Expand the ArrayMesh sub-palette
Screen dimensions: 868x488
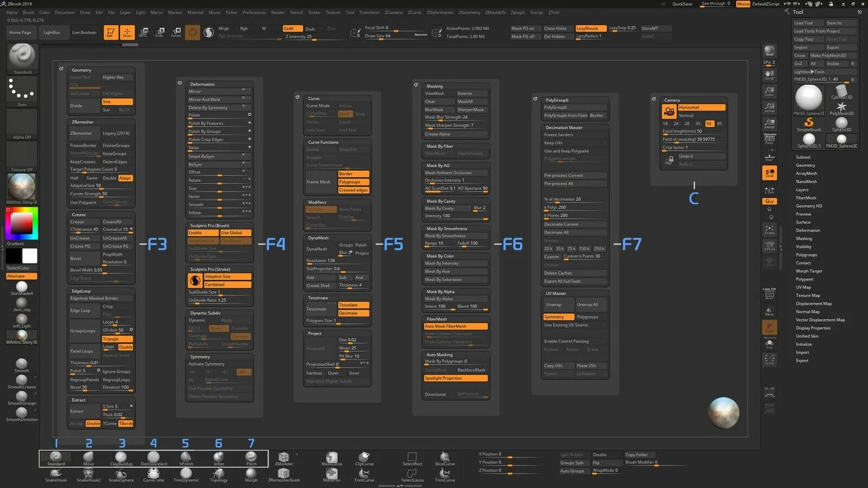click(x=806, y=174)
